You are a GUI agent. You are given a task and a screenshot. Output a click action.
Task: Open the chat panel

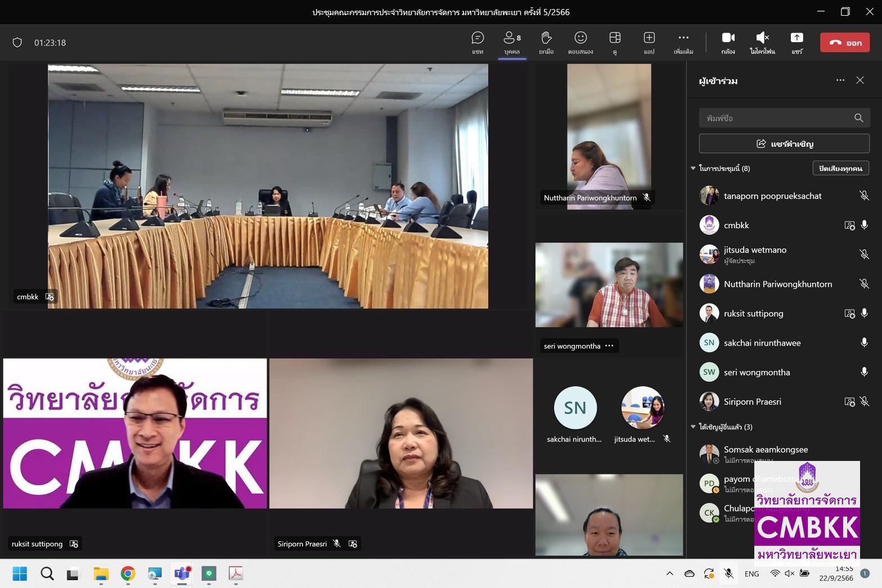[x=478, y=42]
